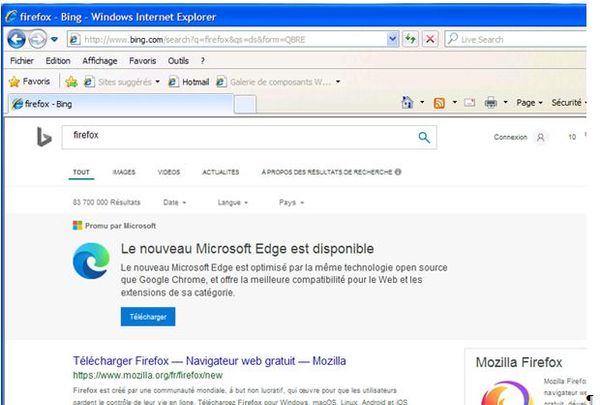Expand the address bar history dropdown

coord(393,39)
